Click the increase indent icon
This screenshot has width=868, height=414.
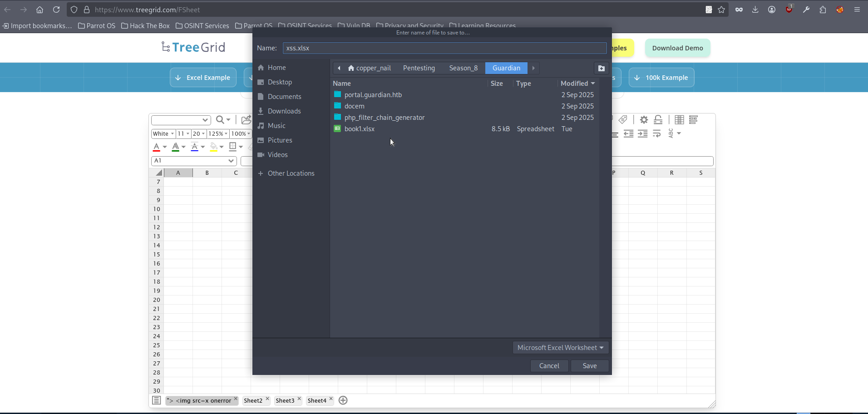coord(642,133)
